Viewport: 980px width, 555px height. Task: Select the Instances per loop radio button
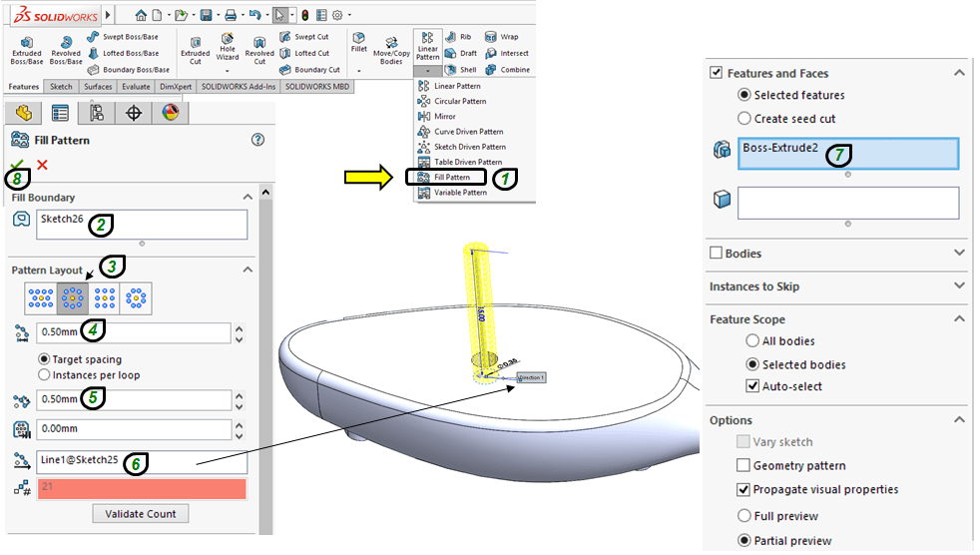44,375
